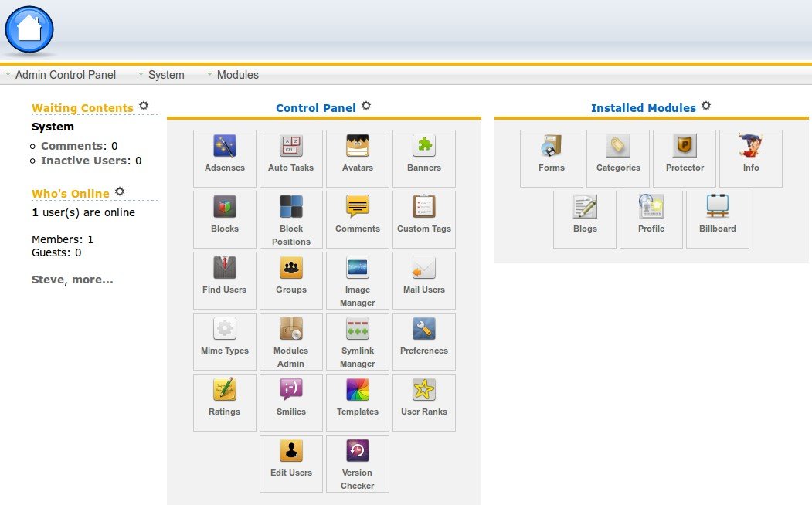This screenshot has height=505, width=812.
Task: Click the Steve, more... link
Action: click(72, 280)
